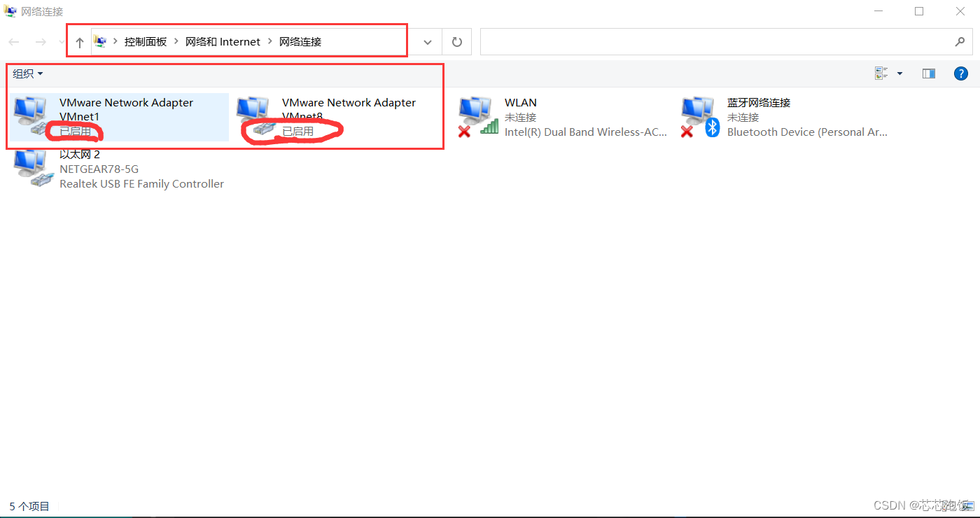980x518 pixels.
Task: Click the WLAN adapter icon with red X
Action: [478, 115]
